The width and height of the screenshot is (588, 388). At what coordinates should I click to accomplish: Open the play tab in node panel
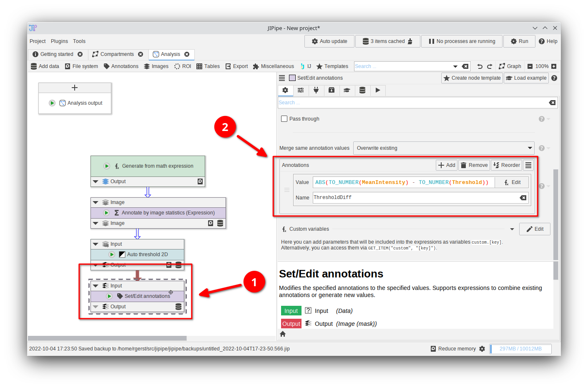click(378, 90)
